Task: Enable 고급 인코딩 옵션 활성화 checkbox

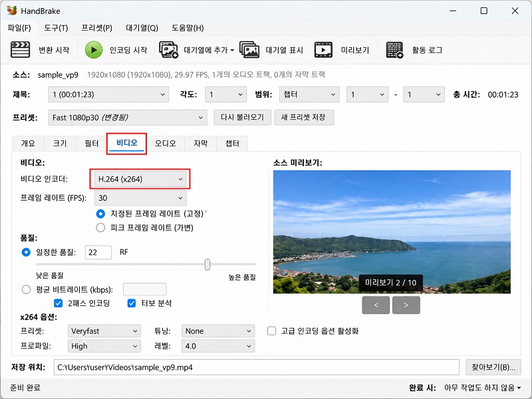Action: tap(271, 331)
